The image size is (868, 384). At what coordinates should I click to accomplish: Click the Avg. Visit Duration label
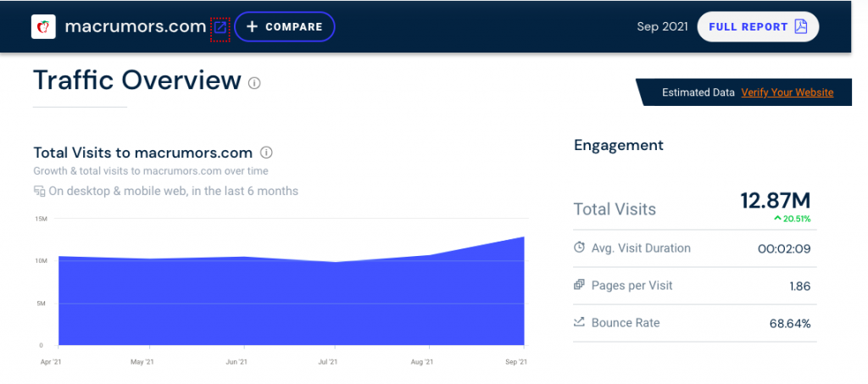641,248
